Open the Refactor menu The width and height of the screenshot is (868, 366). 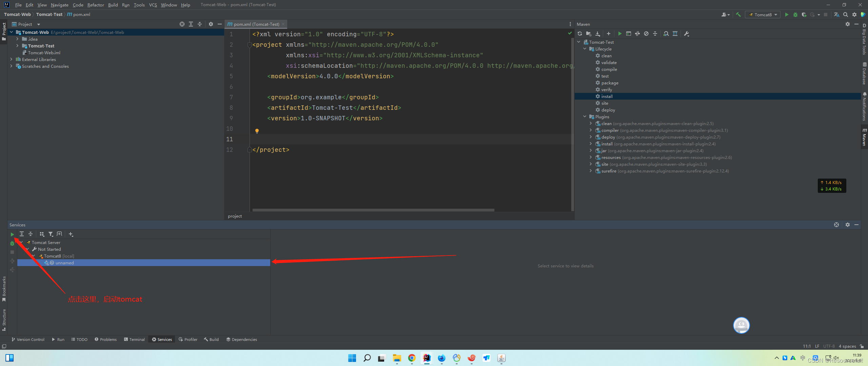click(96, 5)
